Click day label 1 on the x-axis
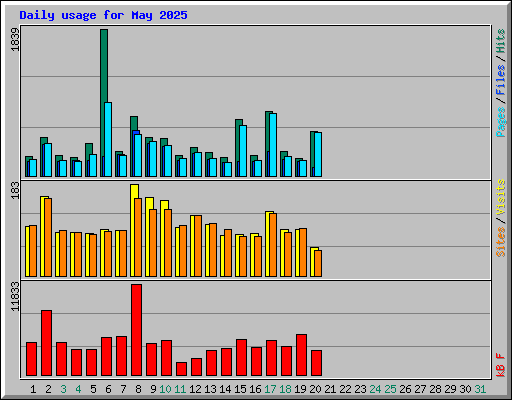The width and height of the screenshot is (512, 400). point(33,389)
